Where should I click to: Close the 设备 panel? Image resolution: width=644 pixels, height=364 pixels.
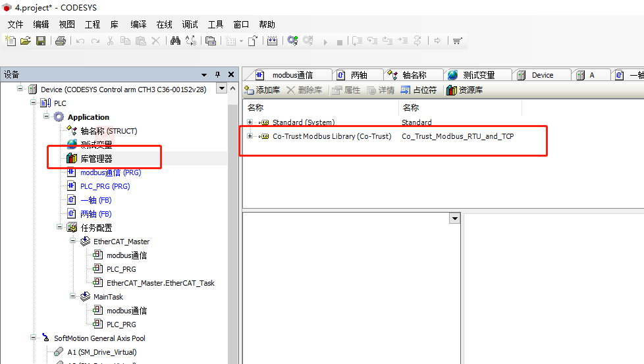point(231,74)
